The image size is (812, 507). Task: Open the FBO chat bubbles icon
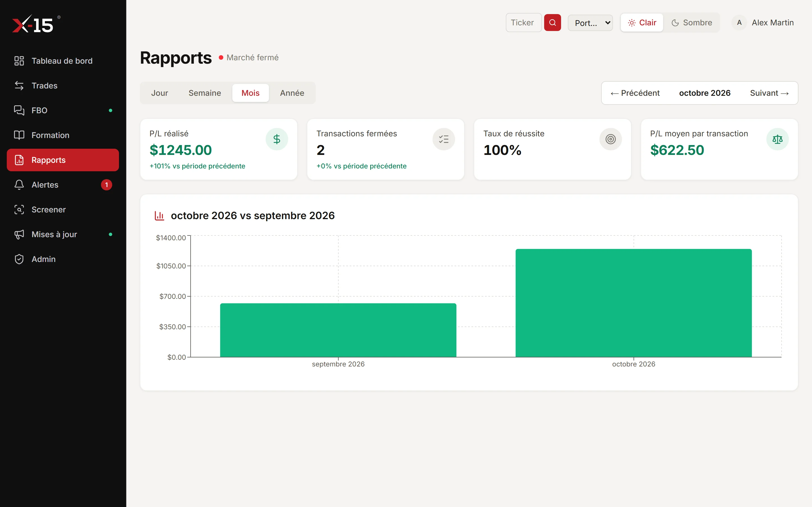[19, 110]
